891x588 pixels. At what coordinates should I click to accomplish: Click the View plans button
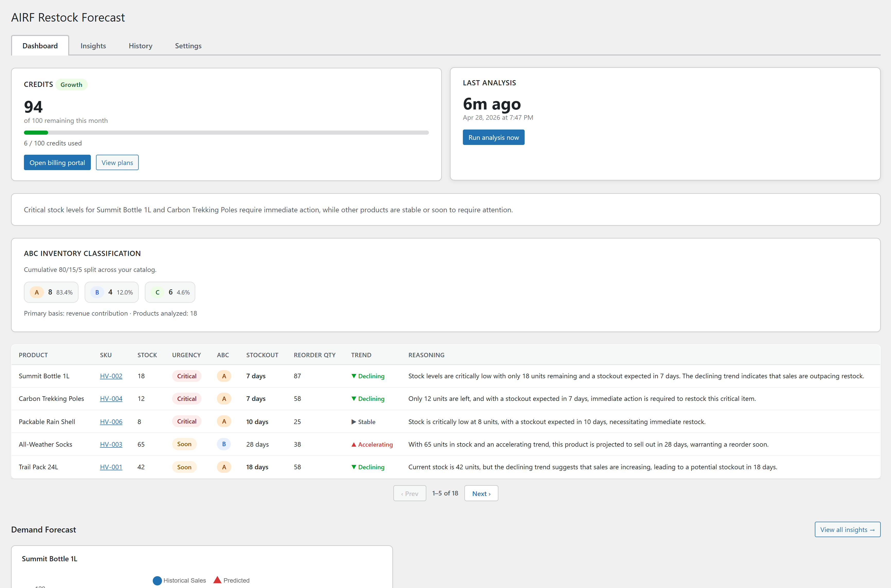(117, 163)
